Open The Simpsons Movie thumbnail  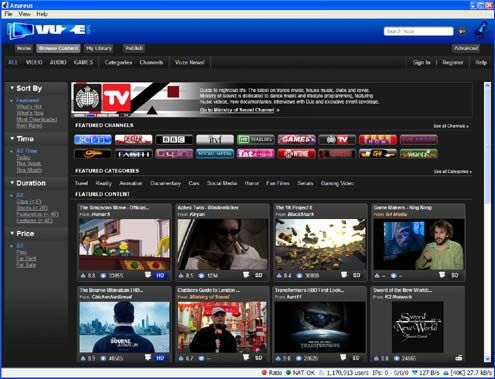(x=124, y=244)
